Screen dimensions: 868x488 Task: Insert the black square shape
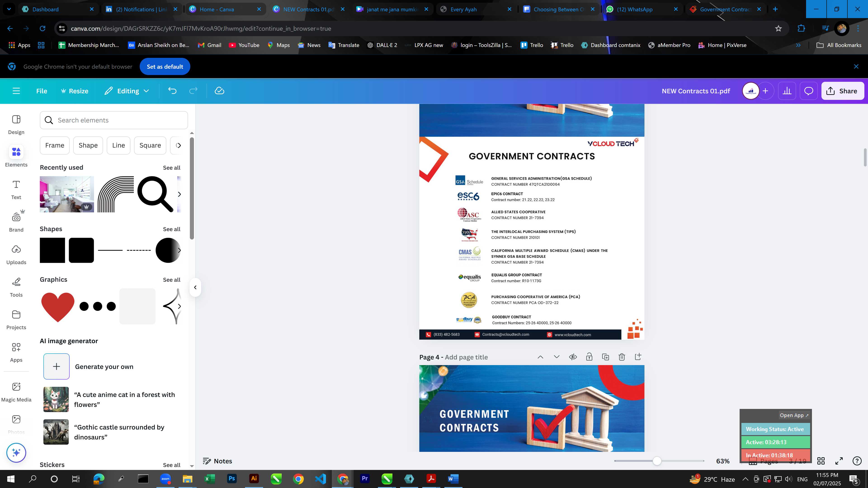click(52, 250)
